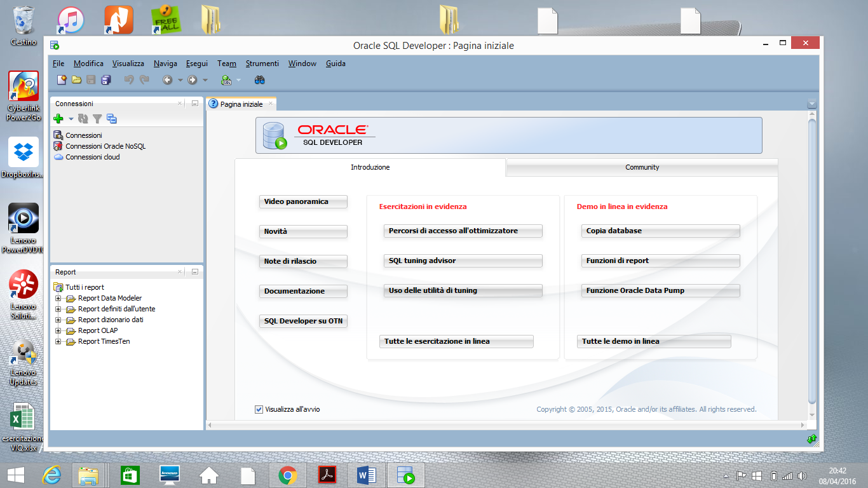Expand Report TimesTen node
868x488 pixels.
58,342
